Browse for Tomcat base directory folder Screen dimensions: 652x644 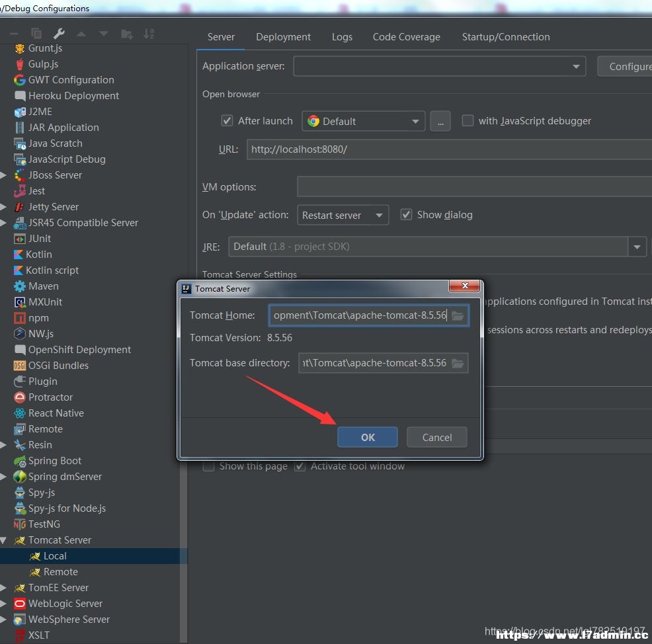click(x=458, y=364)
